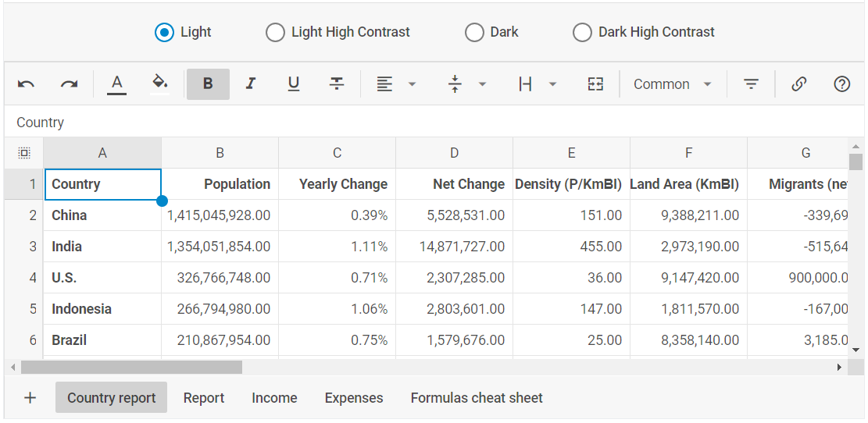Click the 1.11% yearly change cell
This screenshot has width=868, height=423.
pos(338,247)
